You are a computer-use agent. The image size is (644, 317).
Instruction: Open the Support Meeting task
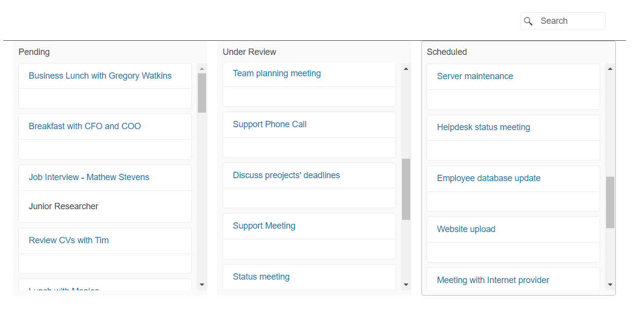(x=264, y=225)
